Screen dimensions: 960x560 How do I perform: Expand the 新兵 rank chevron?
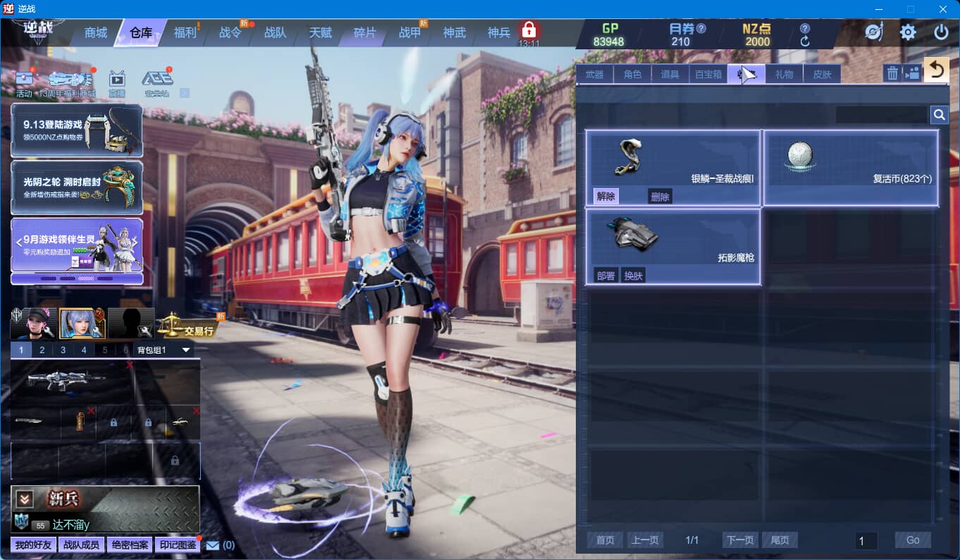(x=25, y=499)
